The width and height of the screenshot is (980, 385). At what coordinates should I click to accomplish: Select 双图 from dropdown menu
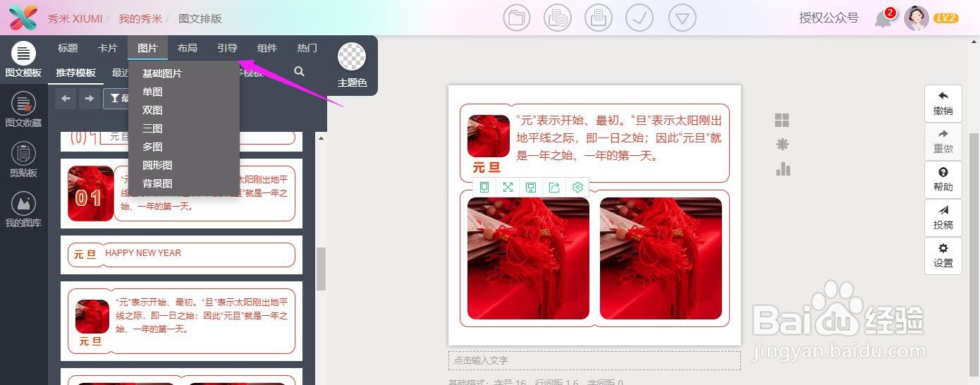click(x=152, y=110)
